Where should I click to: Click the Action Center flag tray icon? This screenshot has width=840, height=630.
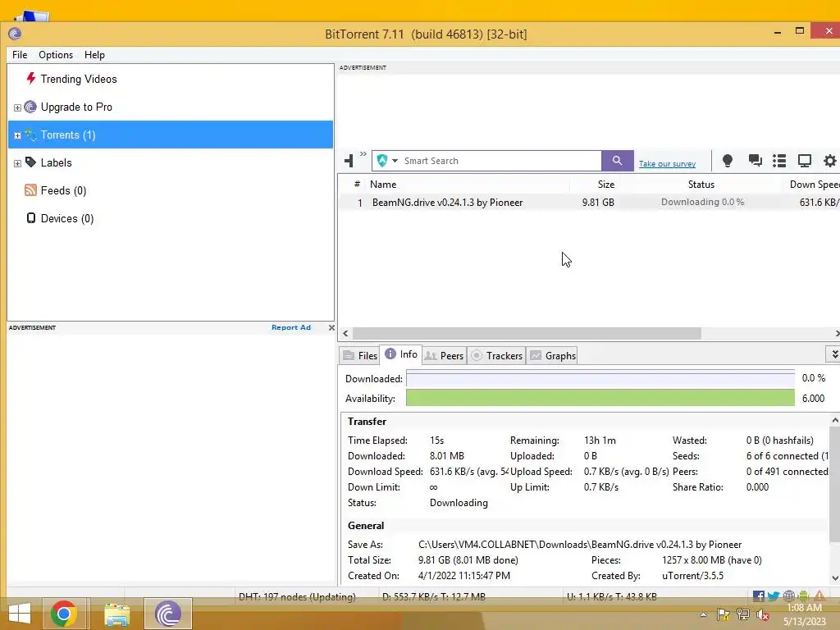(x=723, y=615)
